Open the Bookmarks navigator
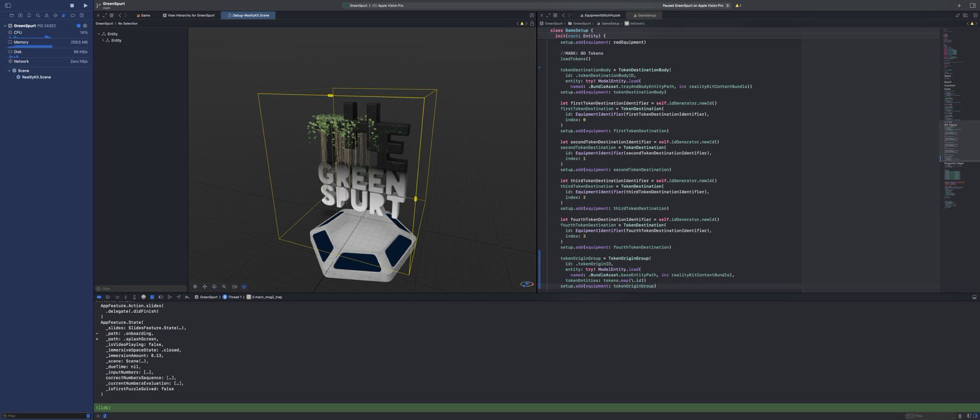The width and height of the screenshot is (980, 420). click(29, 15)
